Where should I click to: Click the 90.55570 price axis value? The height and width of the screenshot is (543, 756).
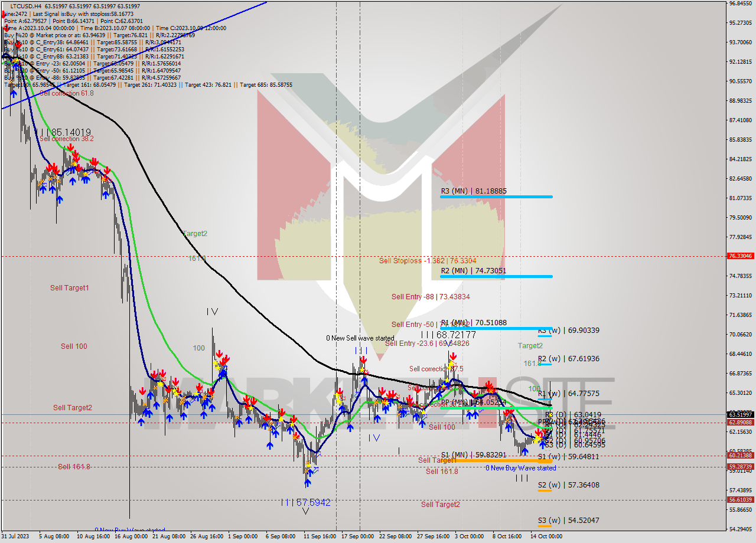[740, 81]
